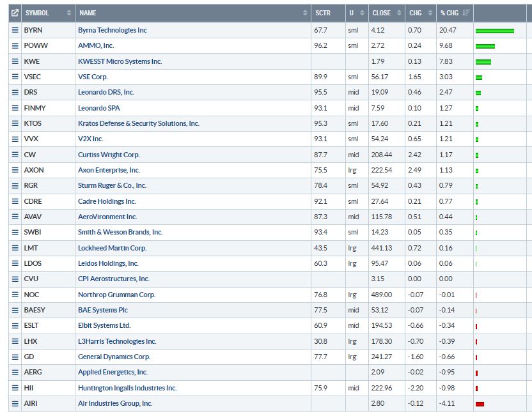The image size is (532, 416).
Task: Open row menu for AIRI
Action: coord(15,403)
